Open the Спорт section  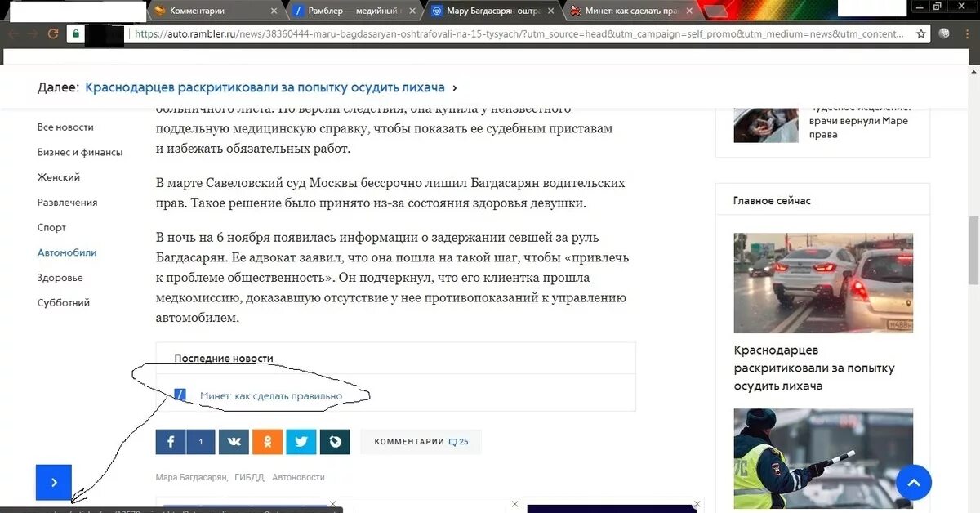(51, 227)
